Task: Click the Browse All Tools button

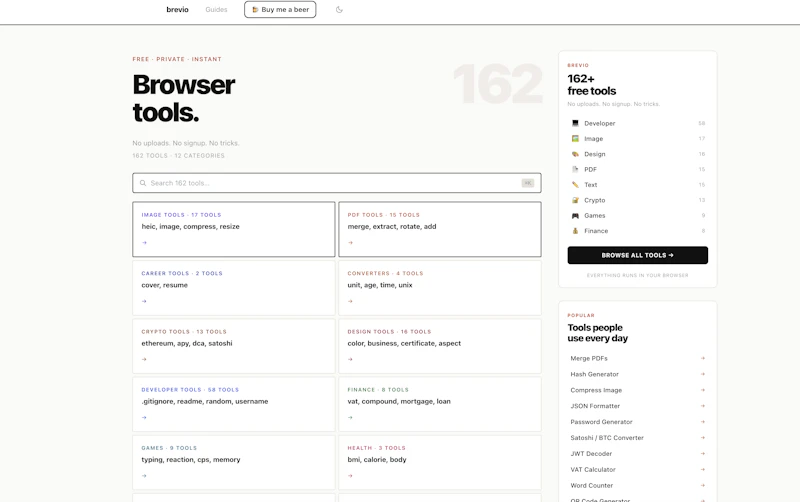Action: pyautogui.click(x=638, y=255)
